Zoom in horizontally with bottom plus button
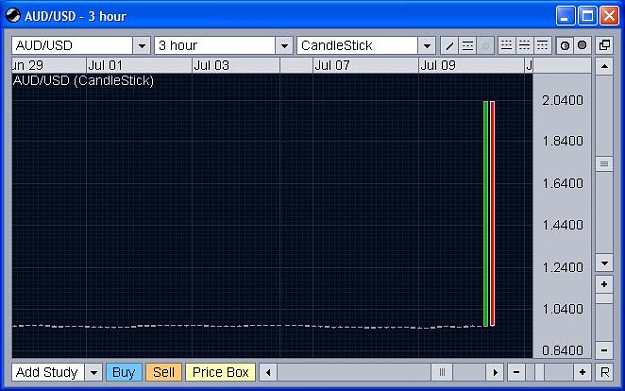The image size is (625, 391). click(582, 373)
